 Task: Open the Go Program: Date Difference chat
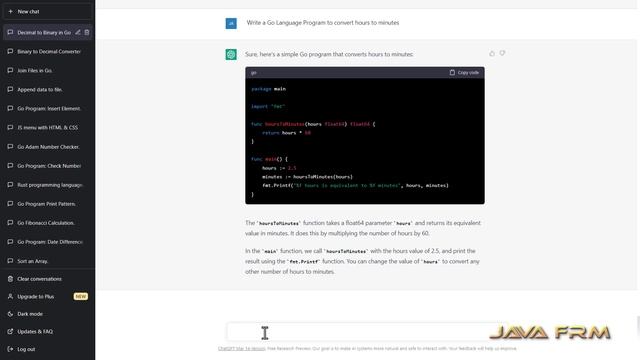pyautogui.click(x=47, y=242)
